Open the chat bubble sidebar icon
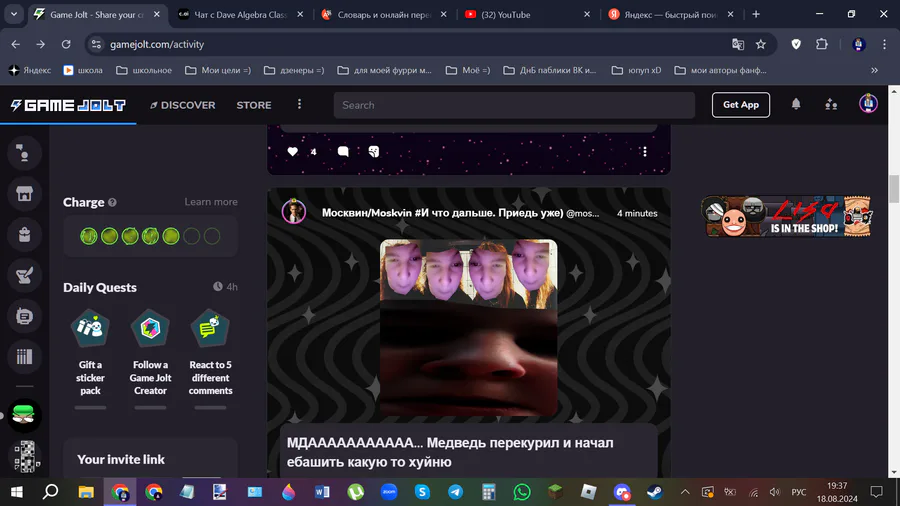This screenshot has width=900, height=506. click(x=24, y=316)
